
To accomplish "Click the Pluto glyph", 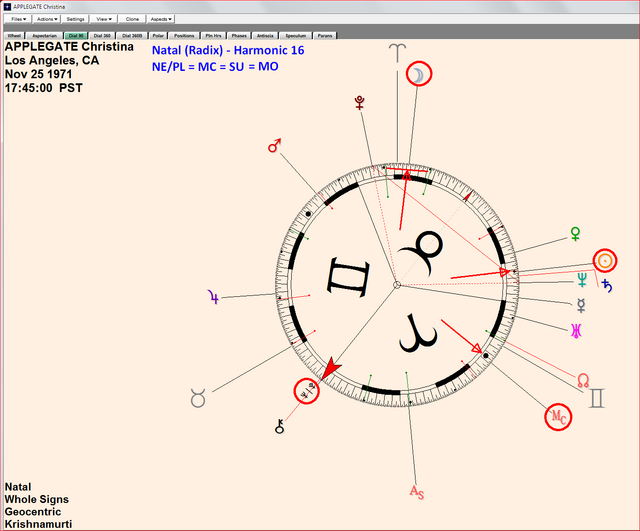I will click(x=360, y=102).
